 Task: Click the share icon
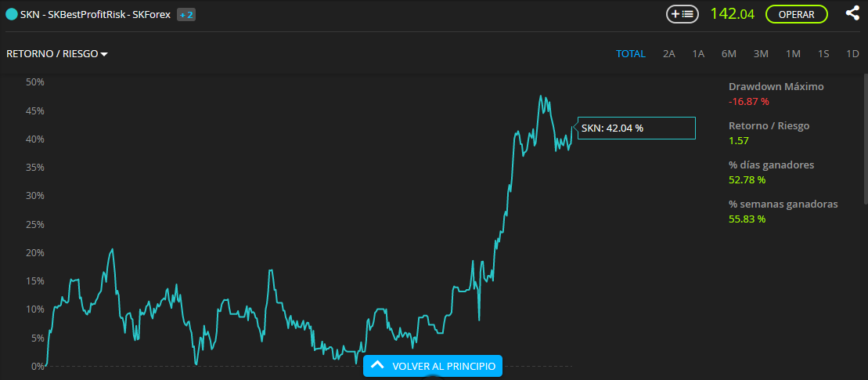(x=852, y=13)
